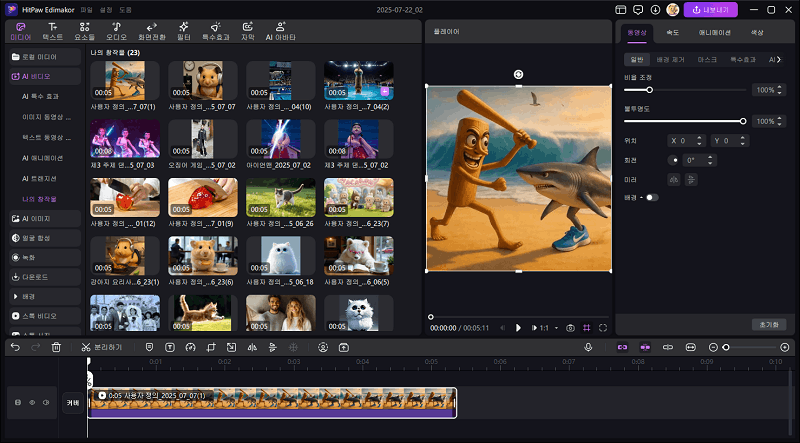
Task: Open the 설정 settings menu
Action: (x=106, y=10)
